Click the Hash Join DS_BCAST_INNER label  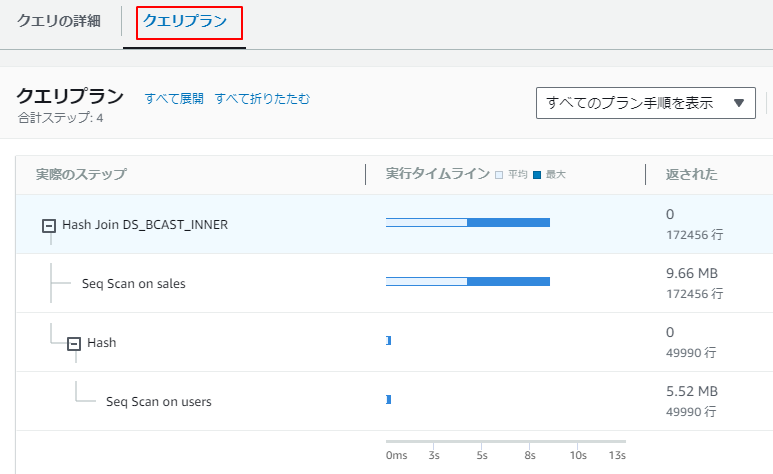[145, 224]
